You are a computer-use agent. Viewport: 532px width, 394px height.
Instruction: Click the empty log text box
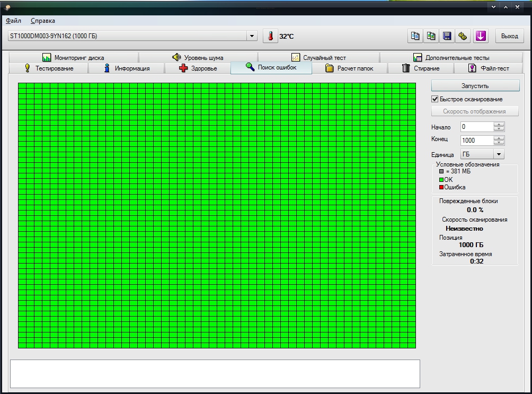tap(215, 374)
